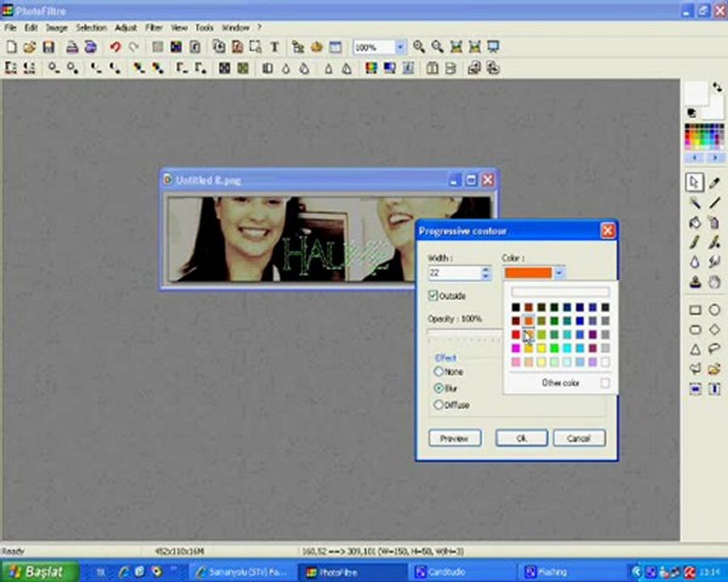This screenshot has height=582, width=728.
Task: Open the Adjust menu
Action: click(125, 27)
